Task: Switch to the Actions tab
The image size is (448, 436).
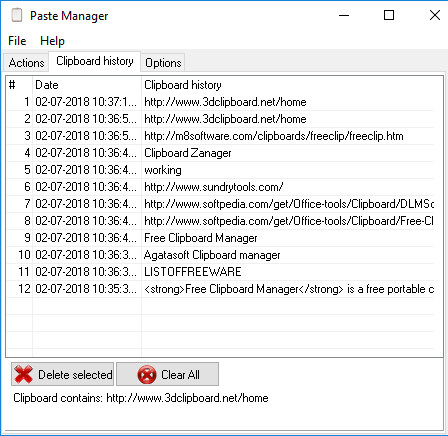Action: click(26, 63)
